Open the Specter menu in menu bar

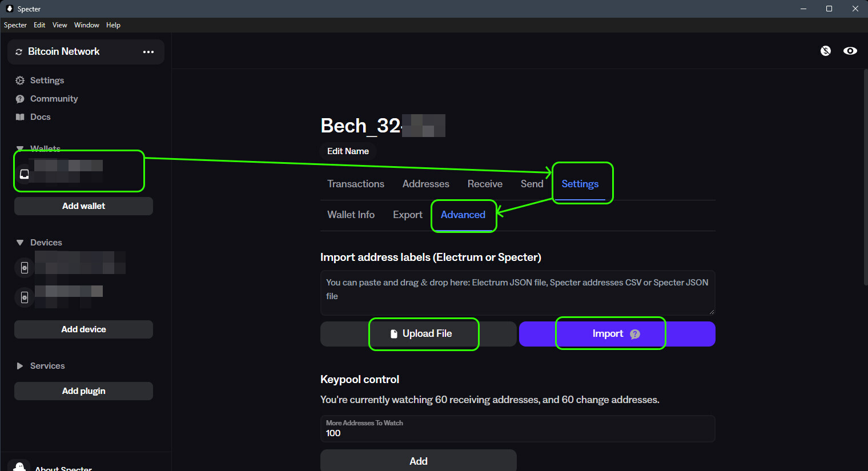[15, 25]
